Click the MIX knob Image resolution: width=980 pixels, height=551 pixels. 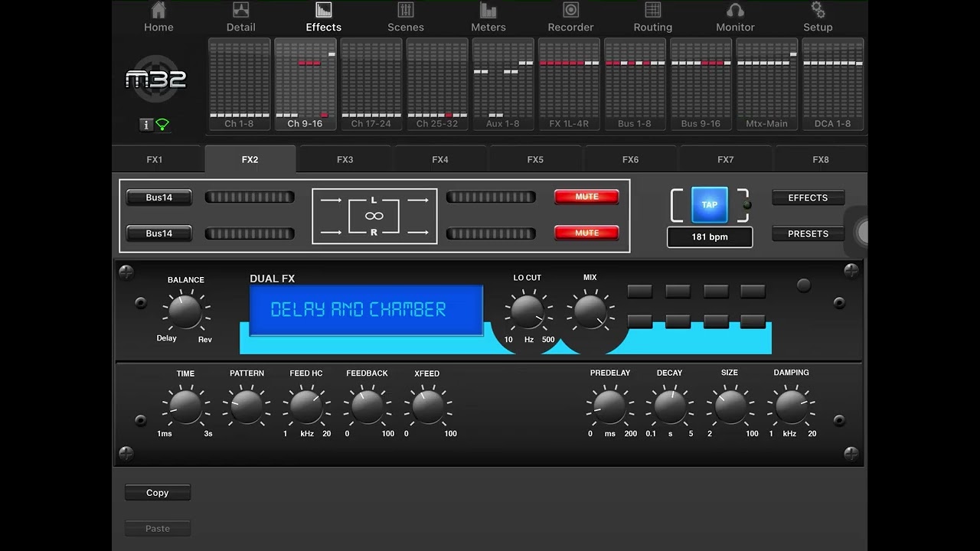pos(590,312)
